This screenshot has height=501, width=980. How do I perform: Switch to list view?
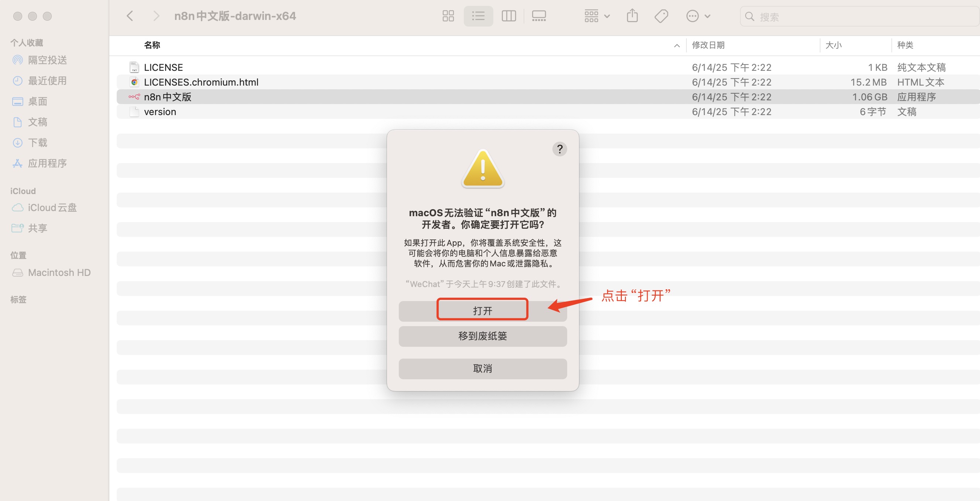pos(478,16)
